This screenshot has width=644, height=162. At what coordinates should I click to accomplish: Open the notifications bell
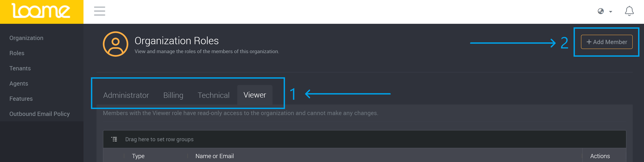click(629, 11)
